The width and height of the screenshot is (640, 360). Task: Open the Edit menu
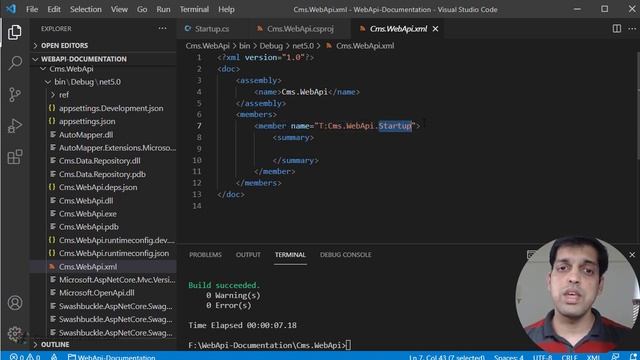point(53,9)
